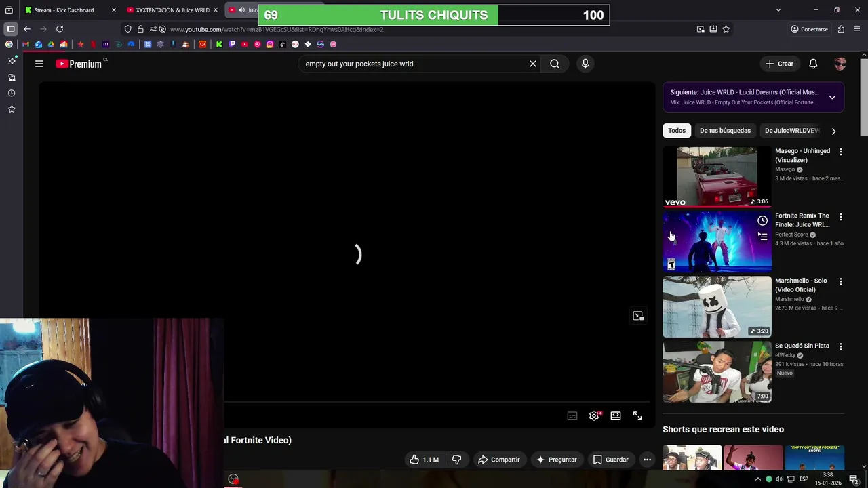Ask about the video via Preguntar
868x488 pixels.
tap(556, 460)
